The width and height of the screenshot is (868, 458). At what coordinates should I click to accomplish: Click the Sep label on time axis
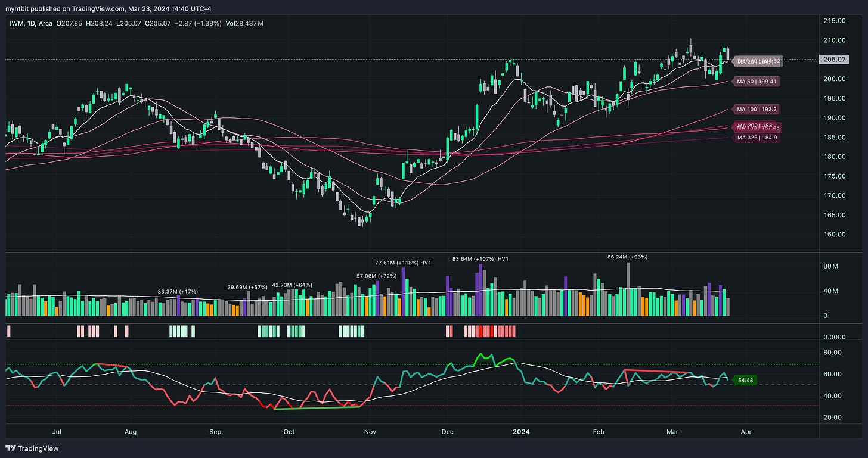click(x=215, y=431)
